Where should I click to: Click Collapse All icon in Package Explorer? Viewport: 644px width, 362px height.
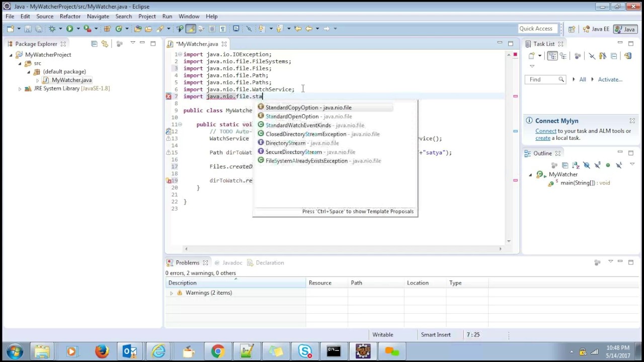pyautogui.click(x=94, y=44)
